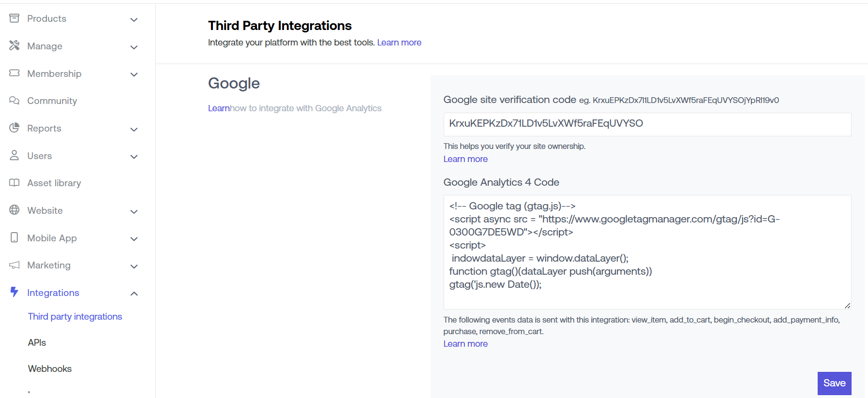Click the Membership ticket icon
The width and height of the screenshot is (868, 398).
(x=15, y=73)
